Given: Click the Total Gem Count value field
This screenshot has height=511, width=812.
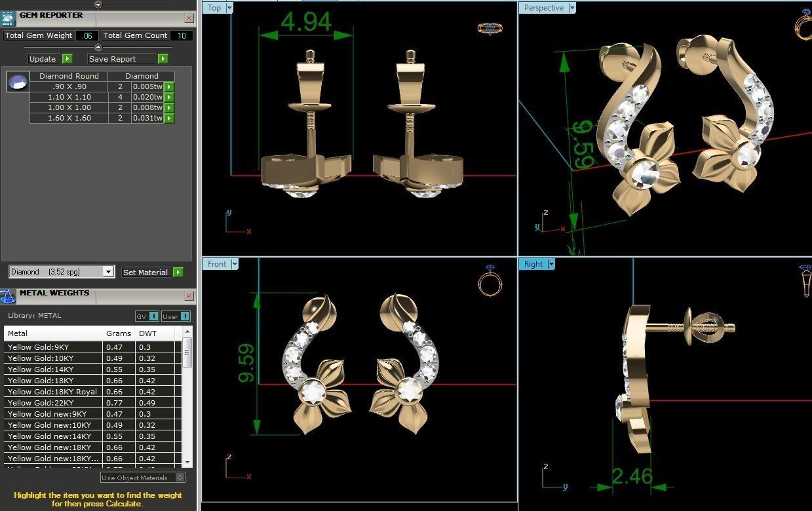Looking at the screenshot, I should point(182,35).
